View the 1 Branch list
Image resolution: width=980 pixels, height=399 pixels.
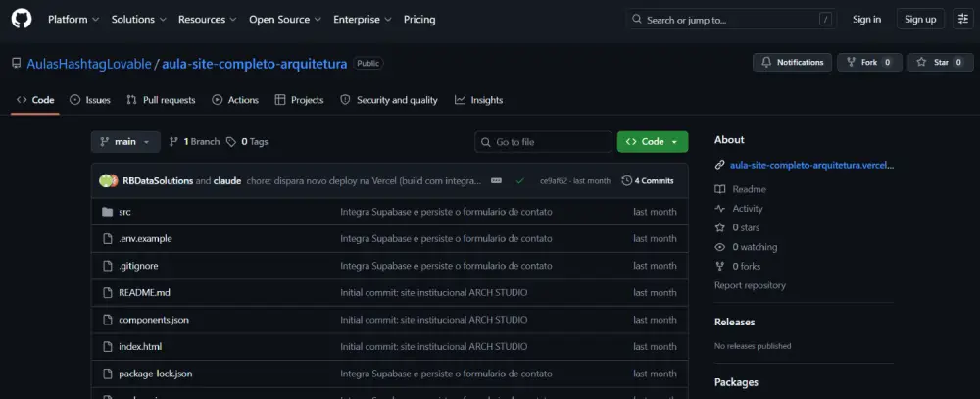point(194,142)
